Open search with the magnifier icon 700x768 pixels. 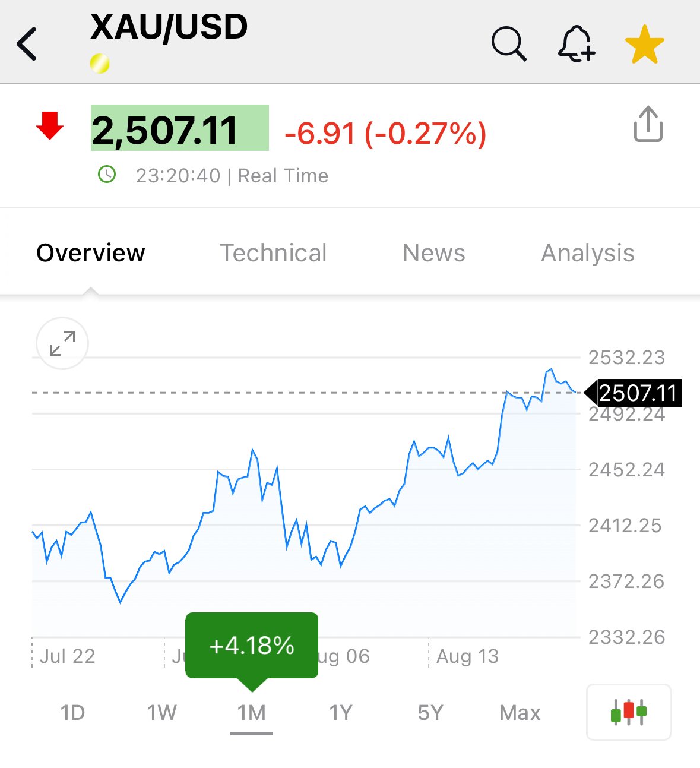coord(509,44)
